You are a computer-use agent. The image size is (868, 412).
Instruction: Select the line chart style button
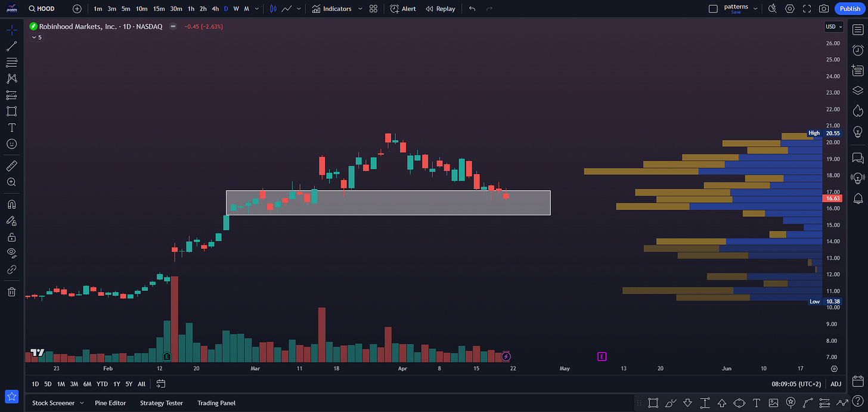287,9
